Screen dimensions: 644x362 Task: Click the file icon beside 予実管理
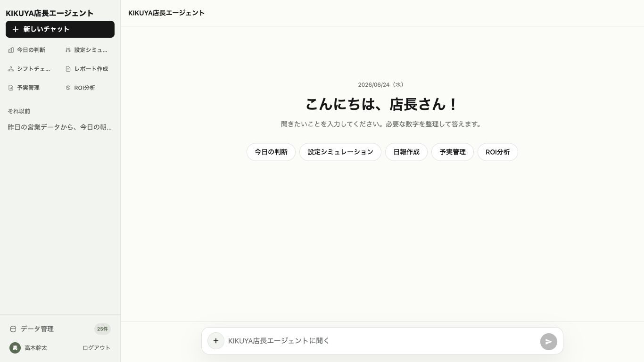11,88
